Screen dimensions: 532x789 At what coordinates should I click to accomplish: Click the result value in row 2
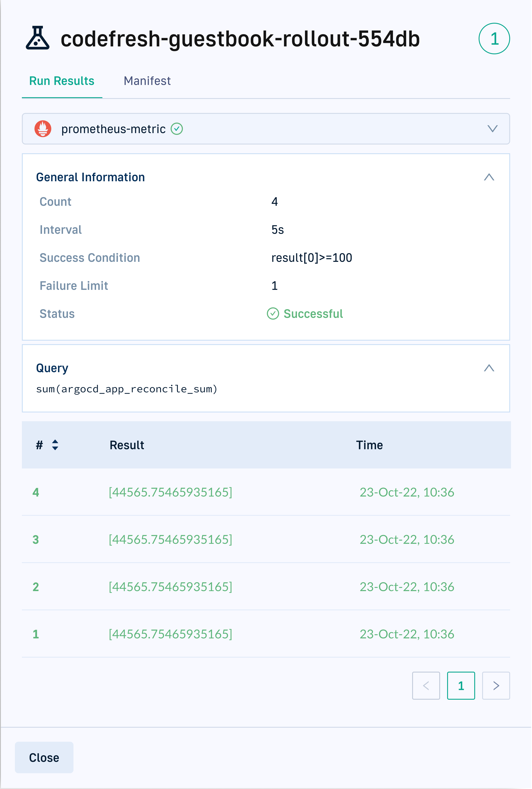[x=170, y=587]
